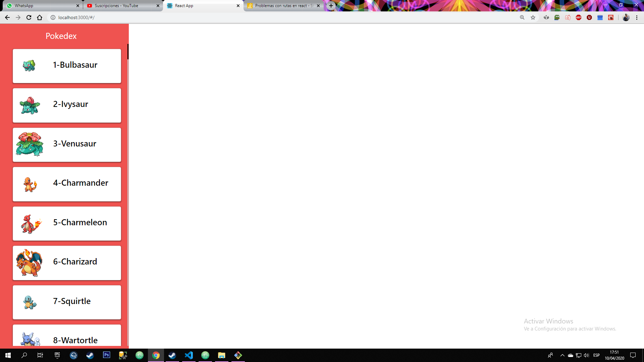The height and width of the screenshot is (362, 644).
Task: Click the Charizard sprite image
Action: (29, 263)
